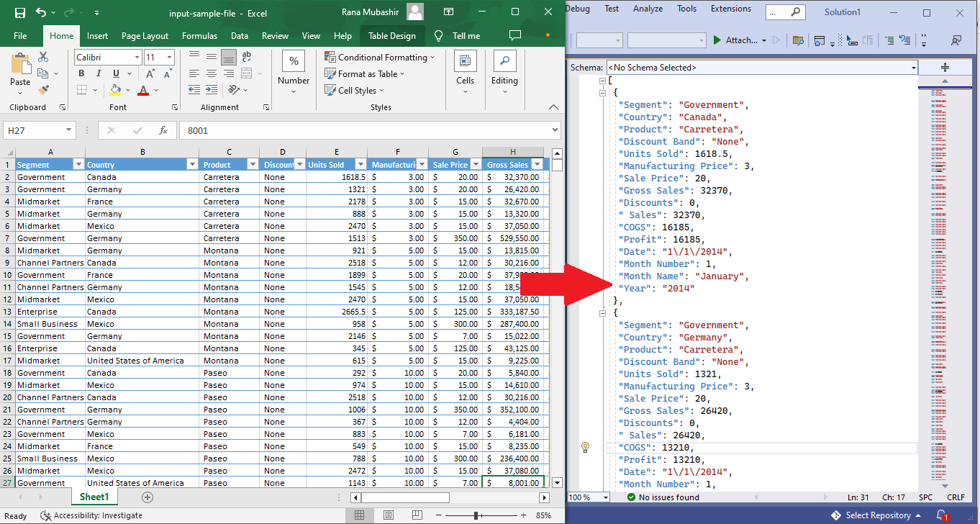The image size is (980, 524).
Task: Toggle Middle Align
Action: pyautogui.click(x=212, y=57)
